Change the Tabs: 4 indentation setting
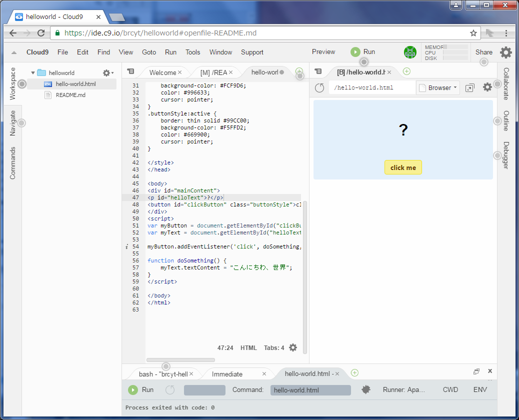Viewport: 519px width, 420px height. [273, 348]
